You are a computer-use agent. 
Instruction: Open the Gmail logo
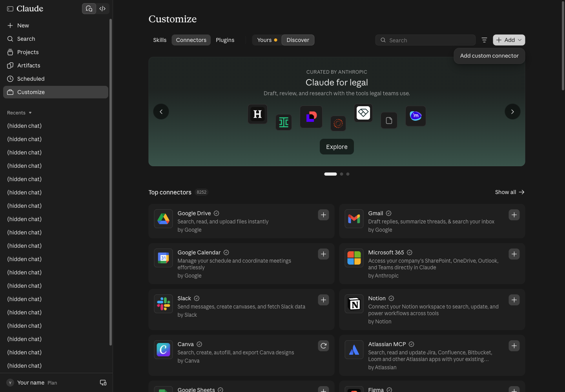(x=354, y=219)
